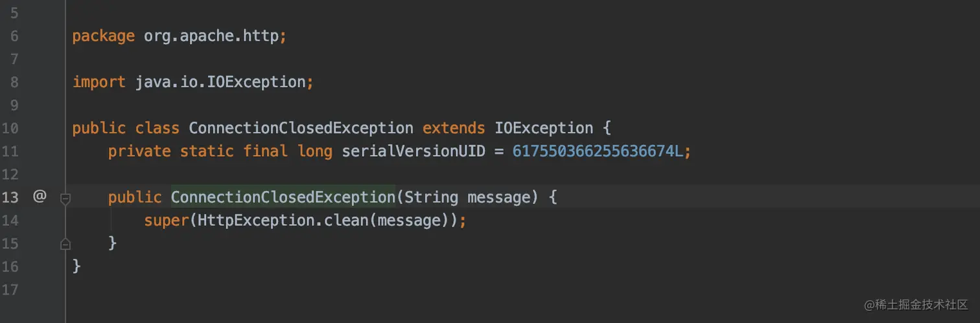Image resolution: width=980 pixels, height=323 pixels.
Task: Click ConnectionClosedException class name in declaration
Action: [301, 128]
